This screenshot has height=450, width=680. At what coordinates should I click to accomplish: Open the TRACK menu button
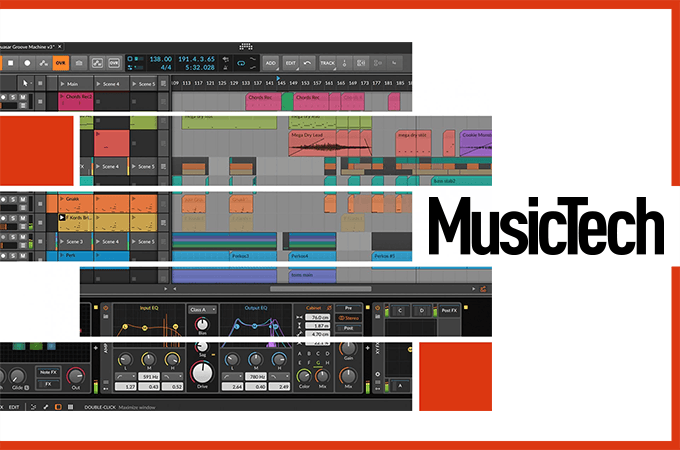coord(327,63)
